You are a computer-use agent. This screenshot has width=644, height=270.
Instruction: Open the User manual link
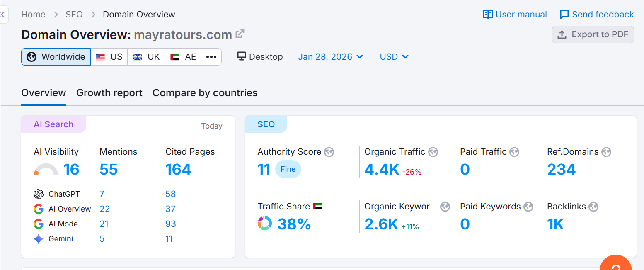pyautogui.click(x=515, y=14)
